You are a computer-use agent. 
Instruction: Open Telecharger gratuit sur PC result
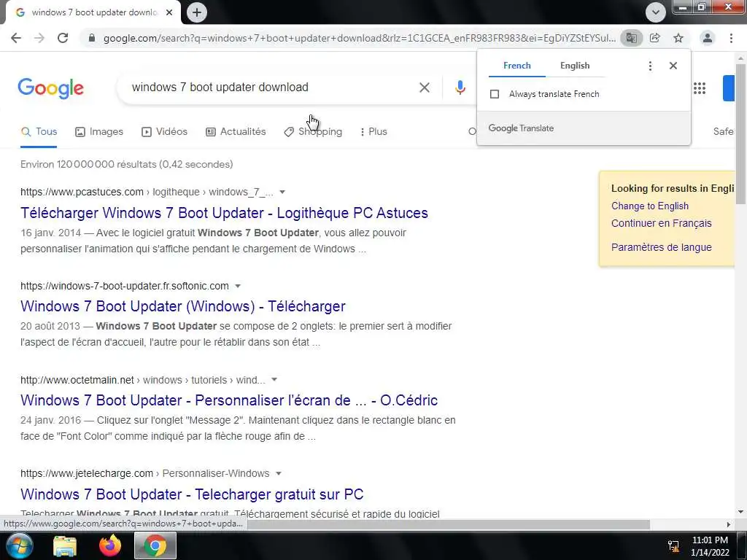192,494
